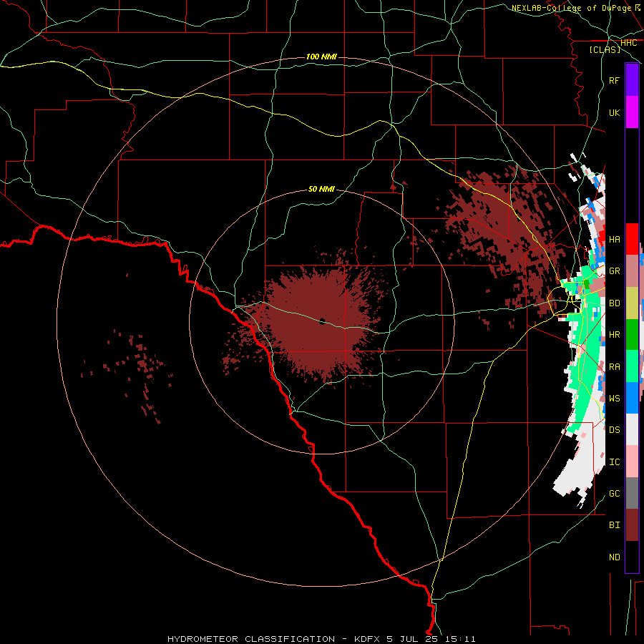Click the 100 NMI range ring label
The height and width of the screenshot is (644, 644).
(x=321, y=57)
